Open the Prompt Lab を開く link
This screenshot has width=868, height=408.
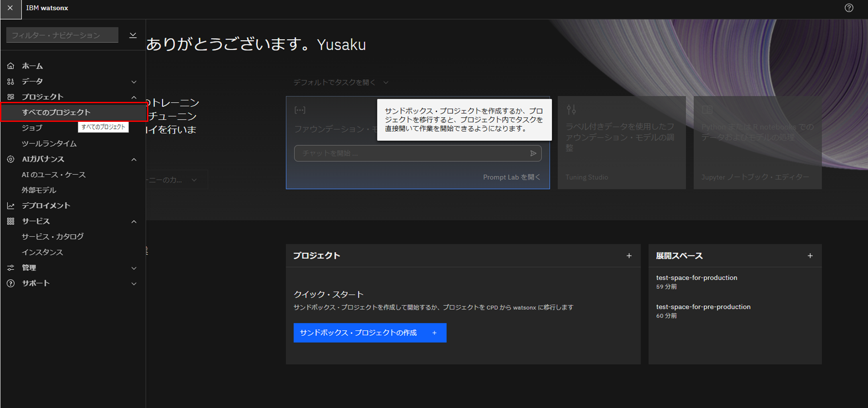click(x=511, y=177)
